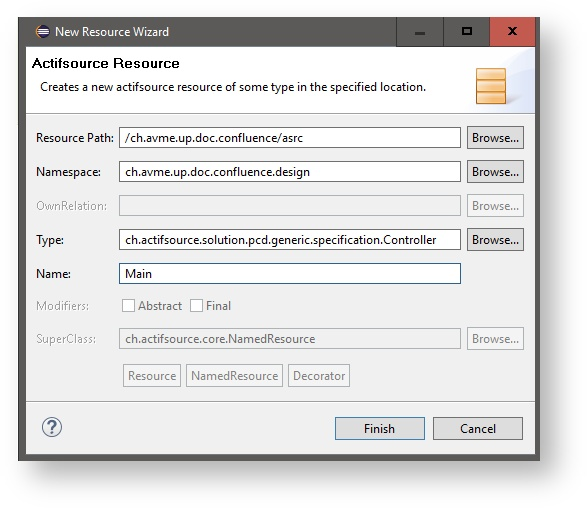Select the Decorator superclass button
Image resolution: width=588 pixels, height=509 pixels.
click(x=319, y=375)
